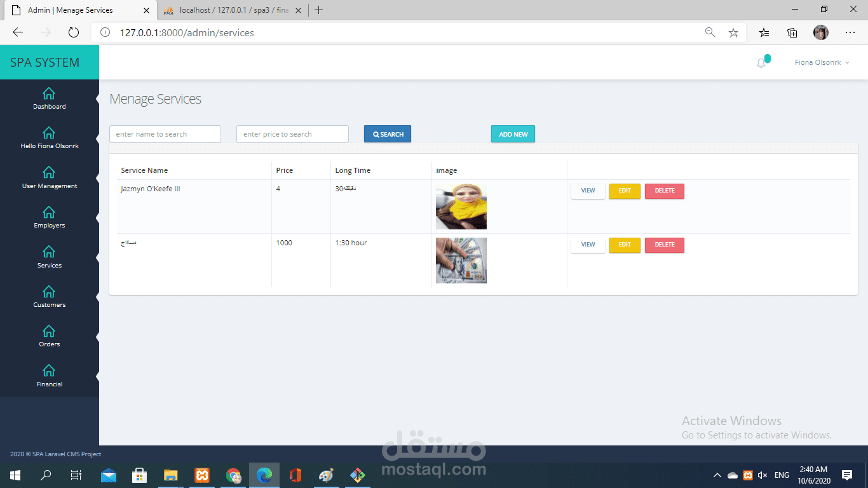
Task: Open the Jazmyn O'Keefe III service image
Action: 461,207
